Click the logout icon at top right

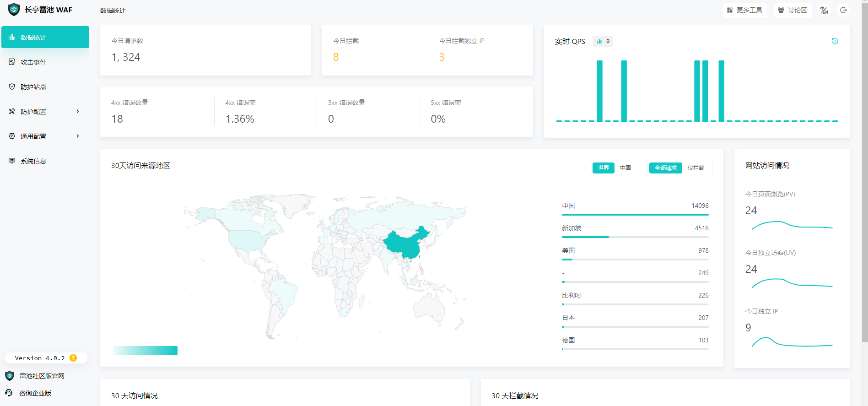point(843,10)
